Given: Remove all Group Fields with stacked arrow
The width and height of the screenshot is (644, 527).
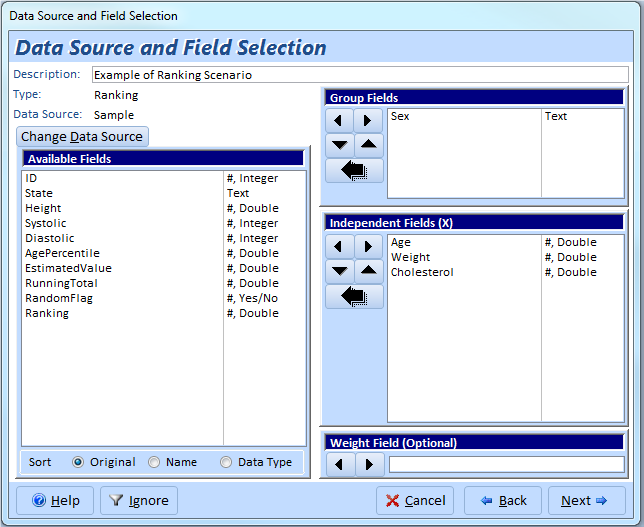Looking at the screenshot, I should coord(354,170).
